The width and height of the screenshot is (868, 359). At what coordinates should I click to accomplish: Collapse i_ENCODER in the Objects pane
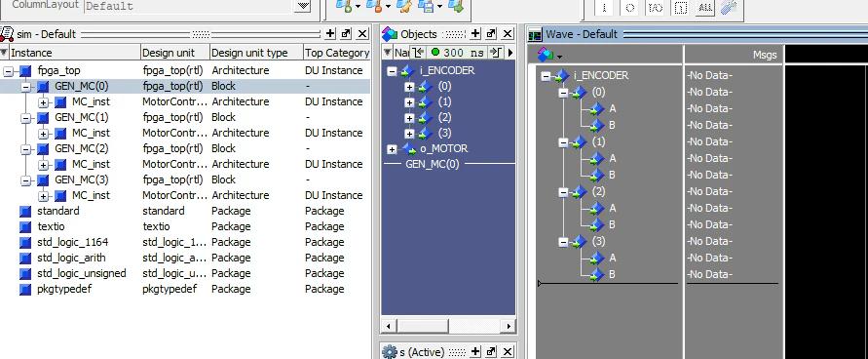[392, 71]
